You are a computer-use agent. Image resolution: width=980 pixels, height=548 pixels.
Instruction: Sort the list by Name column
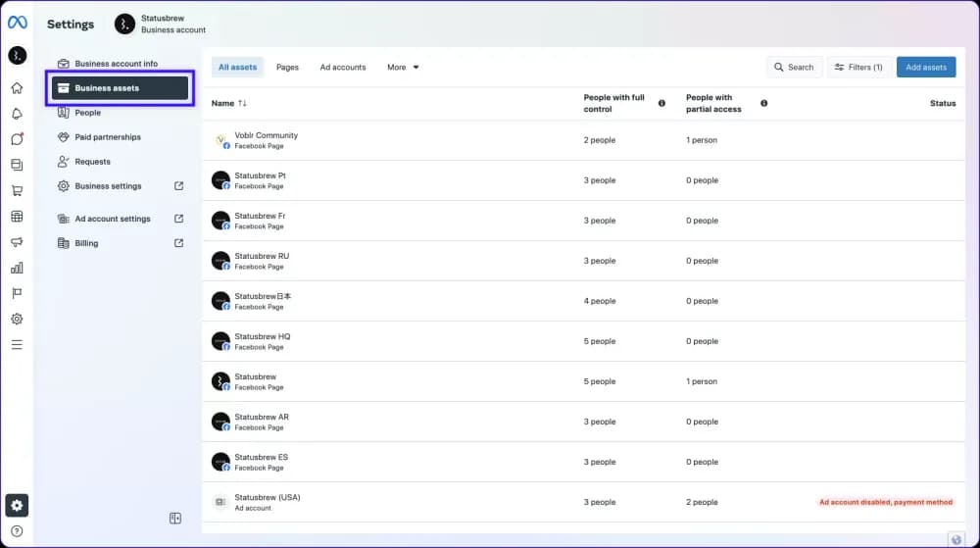coord(229,103)
